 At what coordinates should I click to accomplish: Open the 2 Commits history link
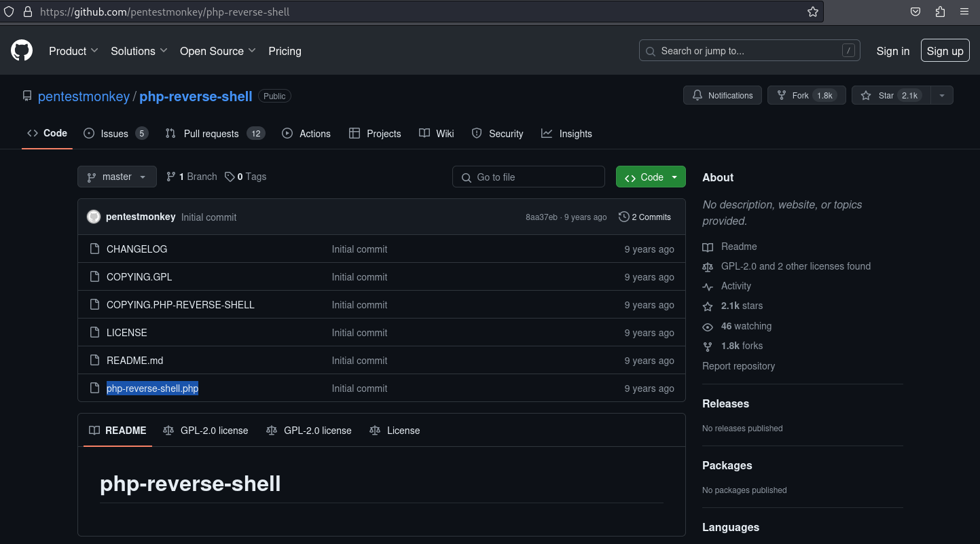645,217
